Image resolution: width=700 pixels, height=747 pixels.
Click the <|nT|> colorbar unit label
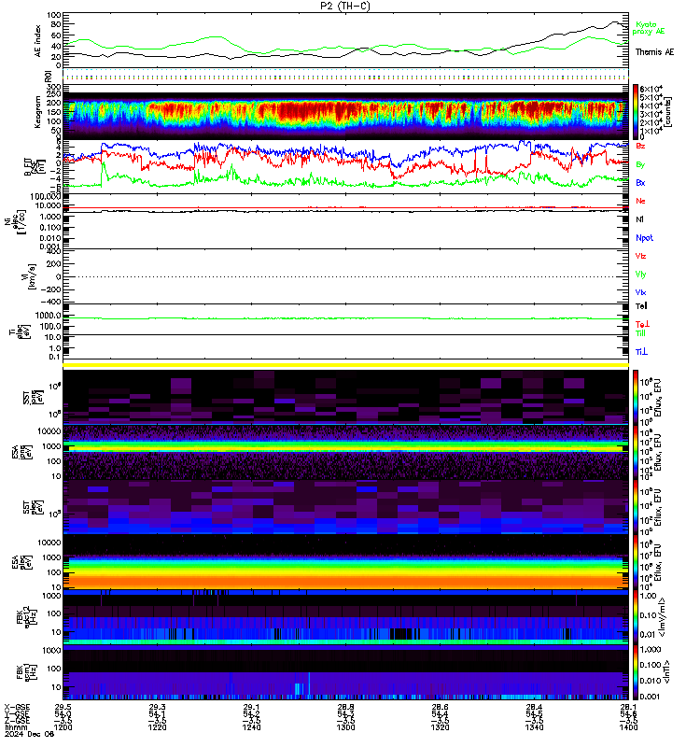click(x=666, y=671)
